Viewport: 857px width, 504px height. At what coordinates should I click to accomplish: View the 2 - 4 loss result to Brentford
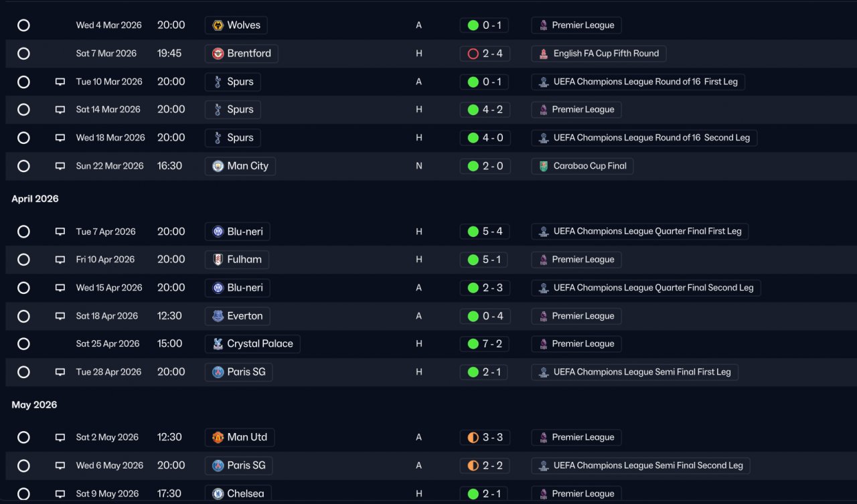pos(485,54)
